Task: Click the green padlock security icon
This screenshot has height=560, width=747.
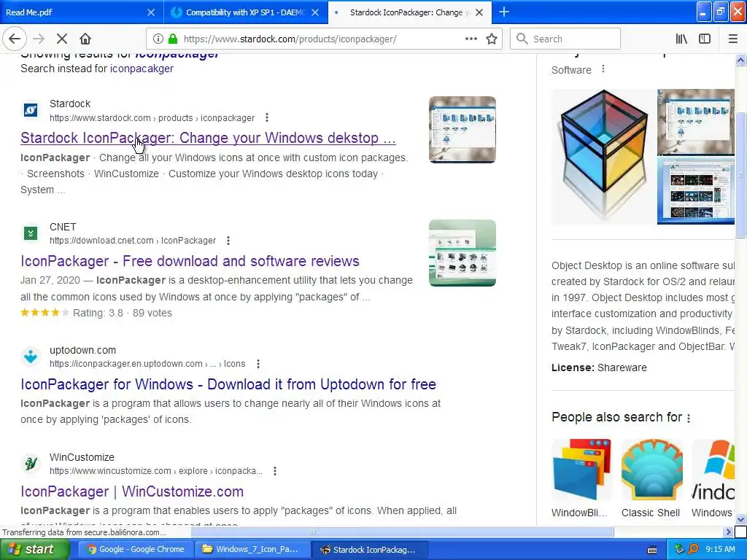Action: tap(172, 39)
